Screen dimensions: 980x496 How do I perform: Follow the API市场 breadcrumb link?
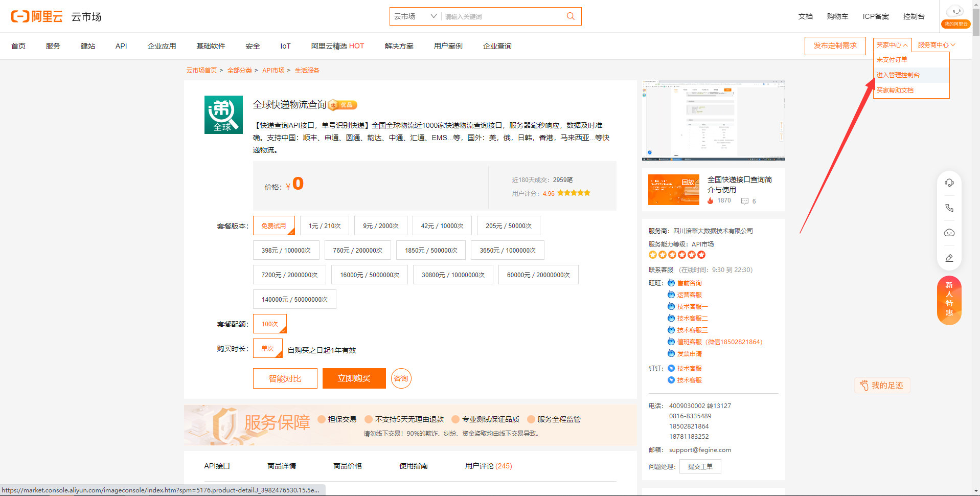tap(274, 71)
